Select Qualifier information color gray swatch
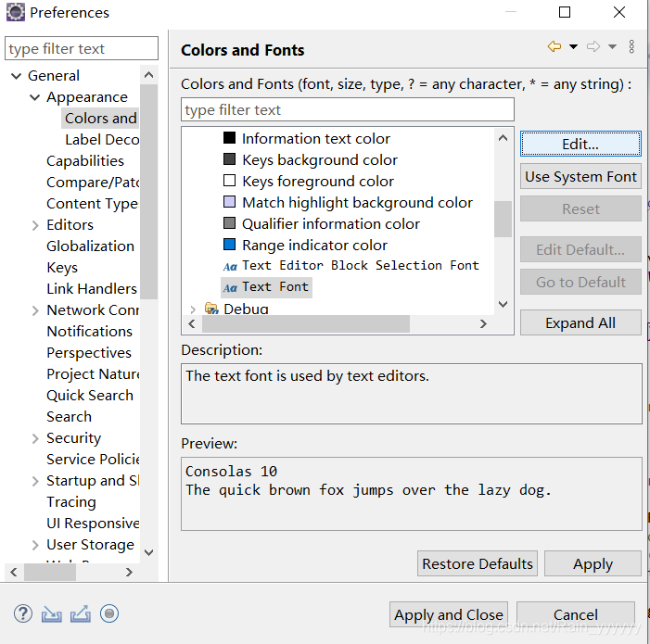650x644 pixels. tap(229, 223)
